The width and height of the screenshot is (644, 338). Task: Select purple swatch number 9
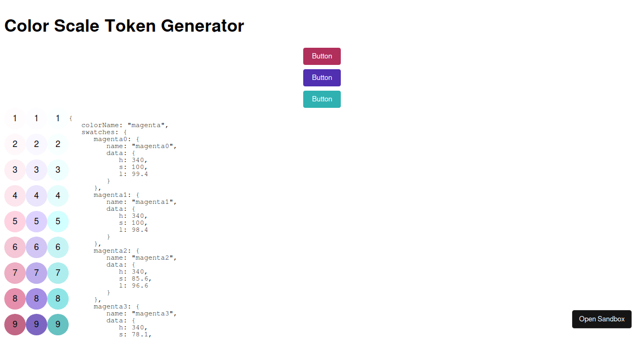tap(36, 324)
